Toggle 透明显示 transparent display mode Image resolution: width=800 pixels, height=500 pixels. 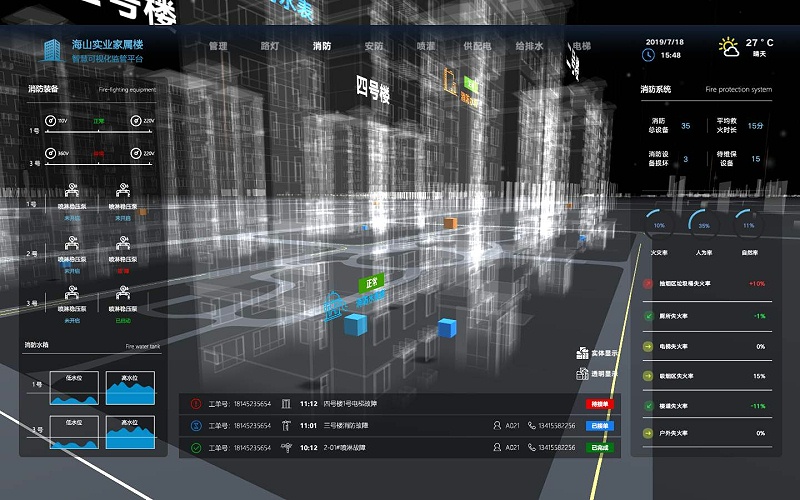(x=597, y=374)
